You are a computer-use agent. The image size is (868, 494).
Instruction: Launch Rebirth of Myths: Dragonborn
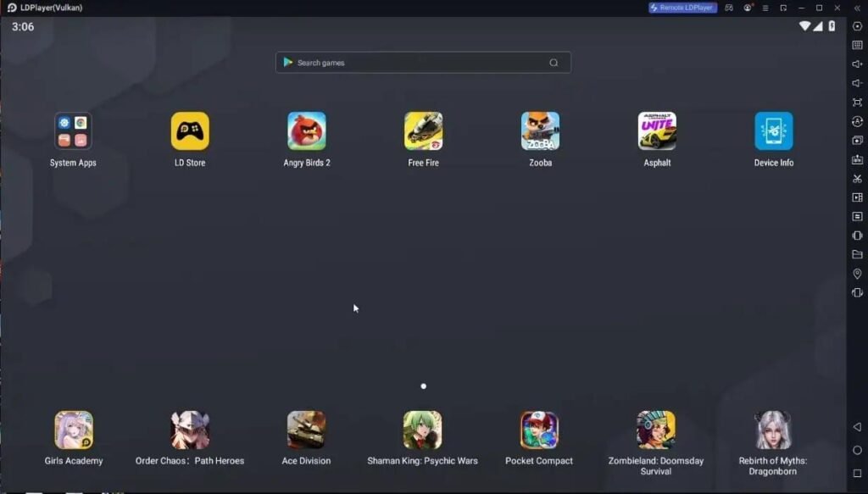773,430
